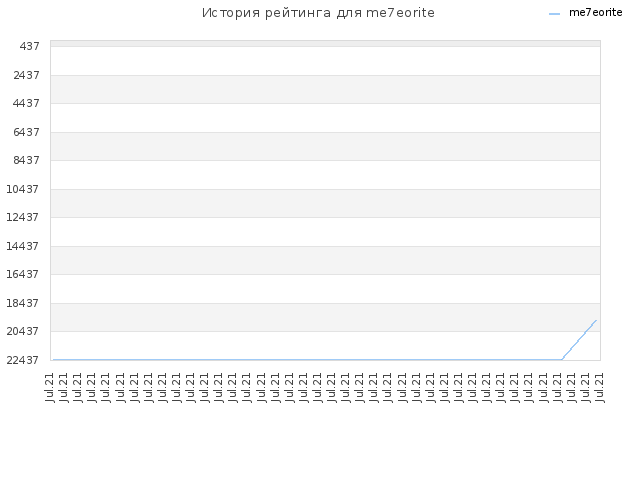
Task: Select the 16437 y-axis label
Action: (23, 274)
